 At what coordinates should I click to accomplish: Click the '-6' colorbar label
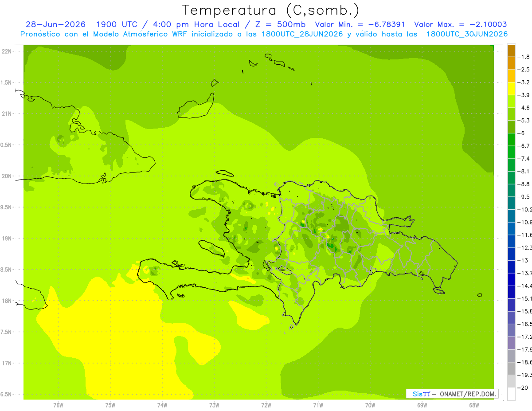point(522,133)
